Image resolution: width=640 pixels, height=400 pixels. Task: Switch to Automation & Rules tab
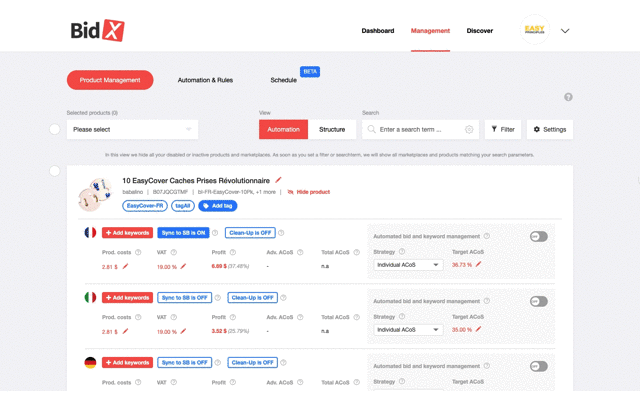[x=205, y=80]
